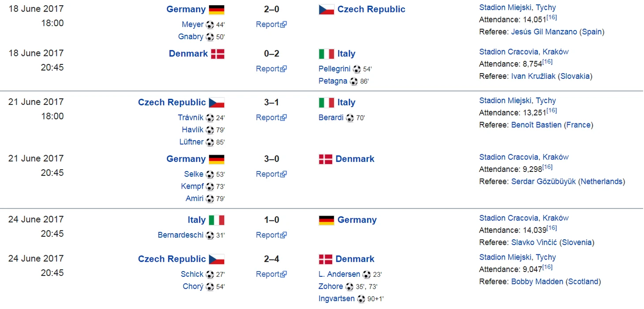Click the German flag beside Germany vs Czech Republic
The height and width of the screenshot is (309, 644).
point(217,9)
